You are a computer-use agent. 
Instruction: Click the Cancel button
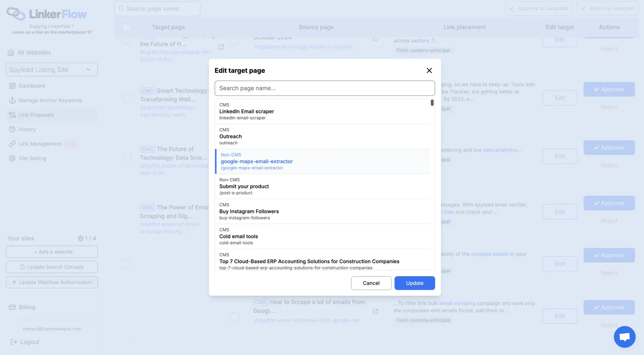(x=371, y=283)
